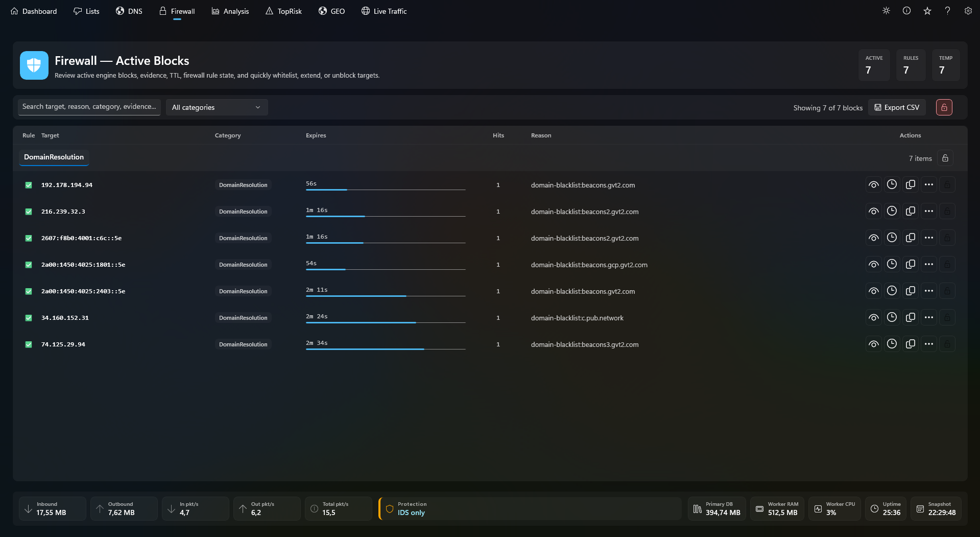Unblock lock icon for 2a00:1450:4025:2403::5e
980x537 pixels.
pyautogui.click(x=947, y=291)
